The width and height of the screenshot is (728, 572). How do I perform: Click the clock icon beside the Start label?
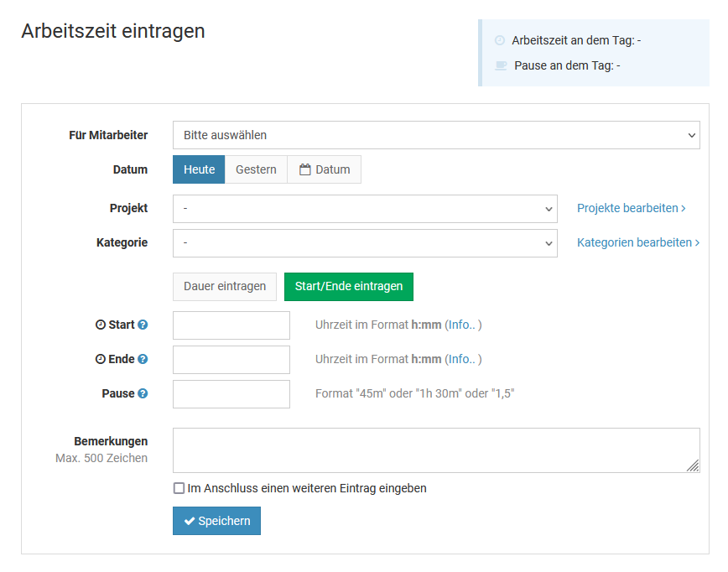[101, 325]
